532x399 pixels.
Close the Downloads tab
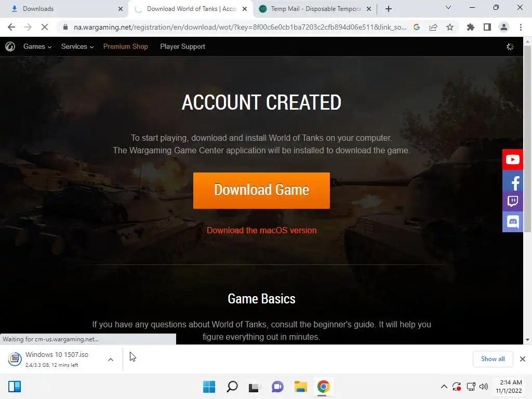pyautogui.click(x=121, y=9)
